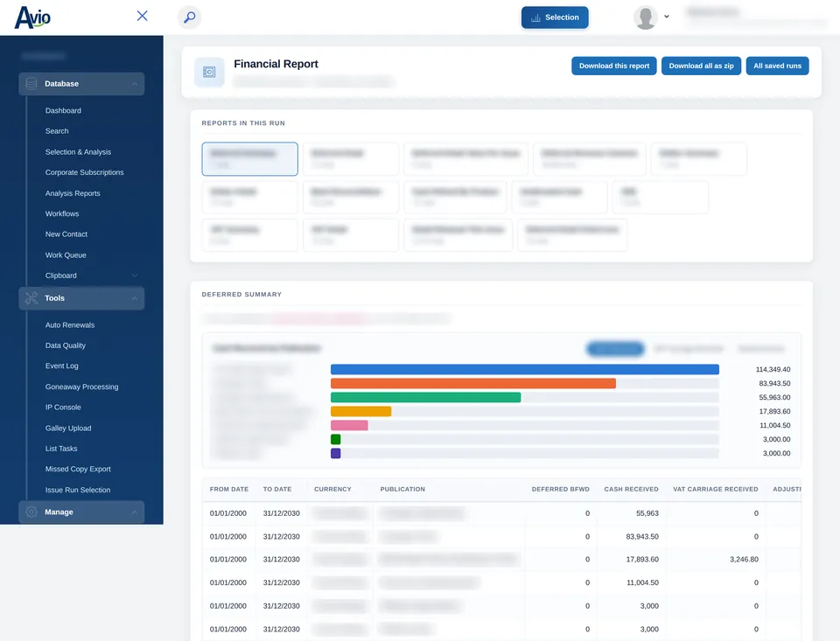Sort by PUBLICATION column header

click(x=402, y=489)
